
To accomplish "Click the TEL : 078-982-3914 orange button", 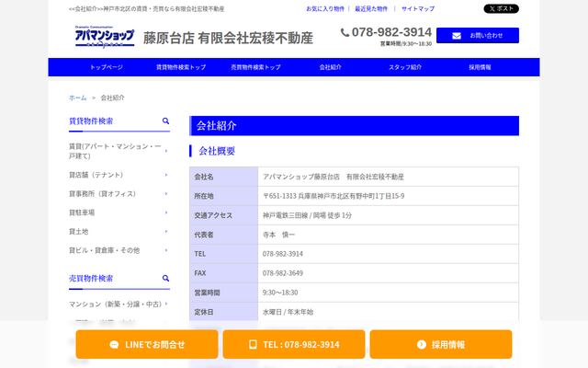I will coord(294,344).
